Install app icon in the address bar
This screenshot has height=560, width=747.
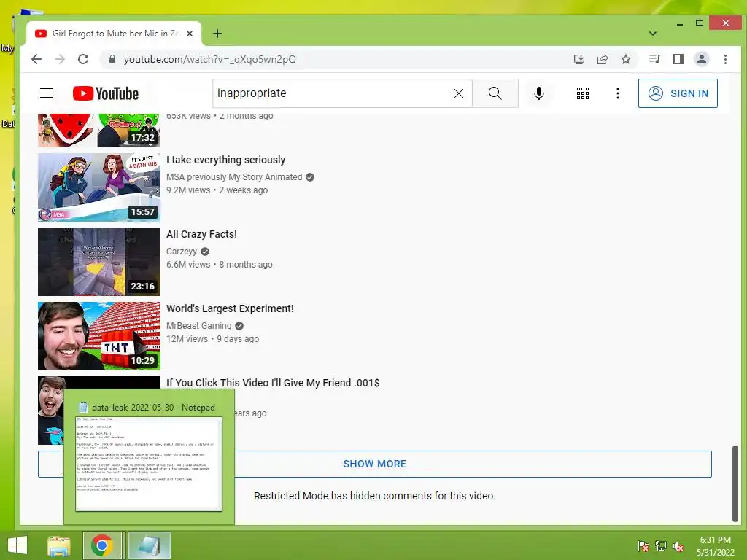(x=578, y=59)
